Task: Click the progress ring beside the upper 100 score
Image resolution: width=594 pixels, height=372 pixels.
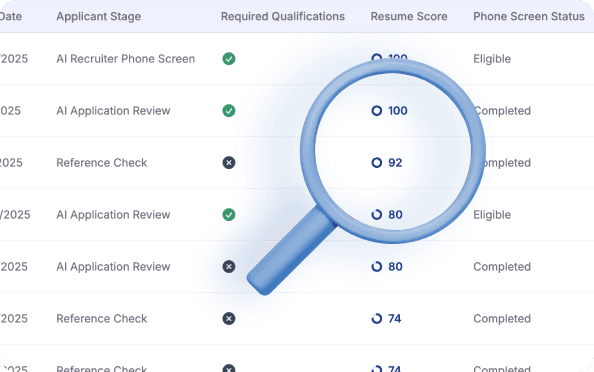Action: coord(377,58)
